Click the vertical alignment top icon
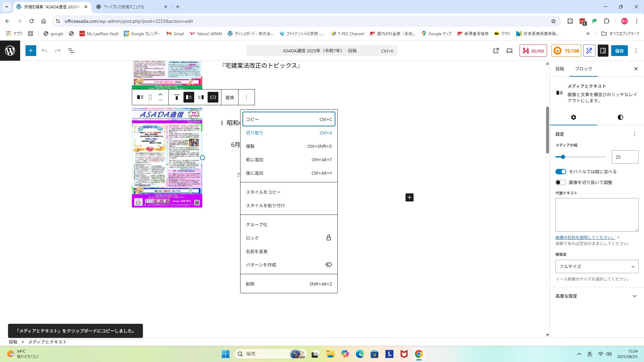Viewport: 644px width, 362px height. click(x=176, y=97)
